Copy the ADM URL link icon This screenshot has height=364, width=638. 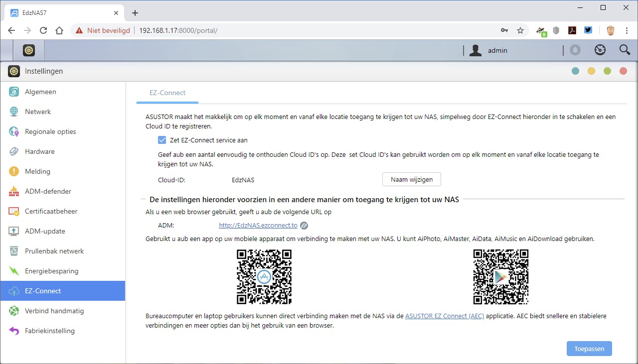(x=304, y=226)
